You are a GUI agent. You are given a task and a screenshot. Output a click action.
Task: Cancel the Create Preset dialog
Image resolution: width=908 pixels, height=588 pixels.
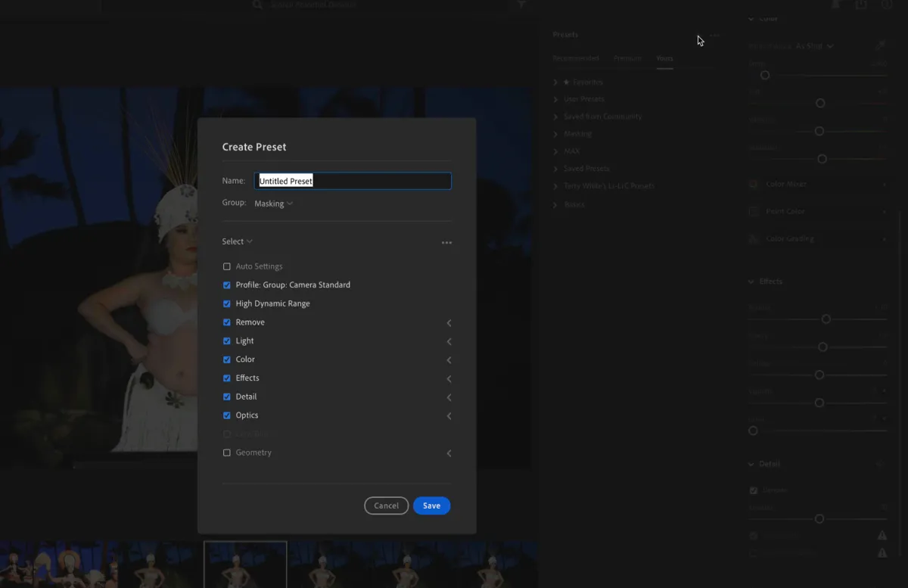[386, 505]
